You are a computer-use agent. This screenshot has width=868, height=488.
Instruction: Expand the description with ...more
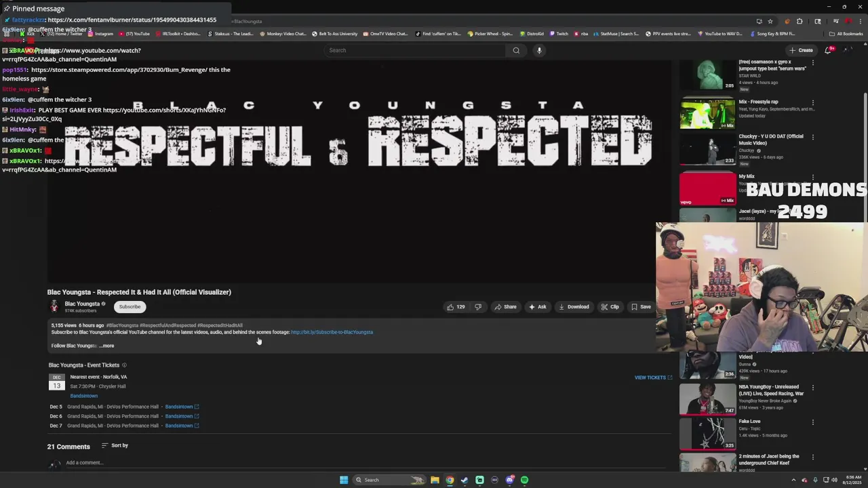(106, 346)
